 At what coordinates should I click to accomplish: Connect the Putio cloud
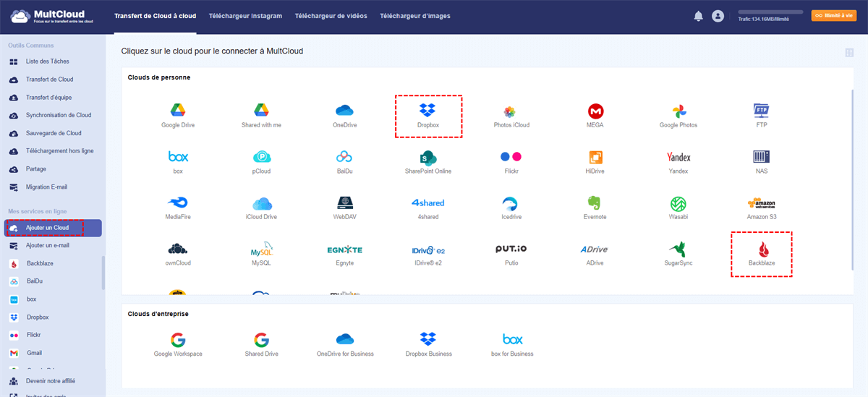click(511, 249)
